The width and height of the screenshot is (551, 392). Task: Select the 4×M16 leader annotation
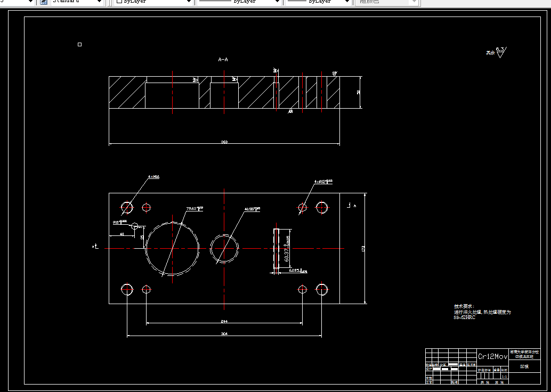pos(153,177)
